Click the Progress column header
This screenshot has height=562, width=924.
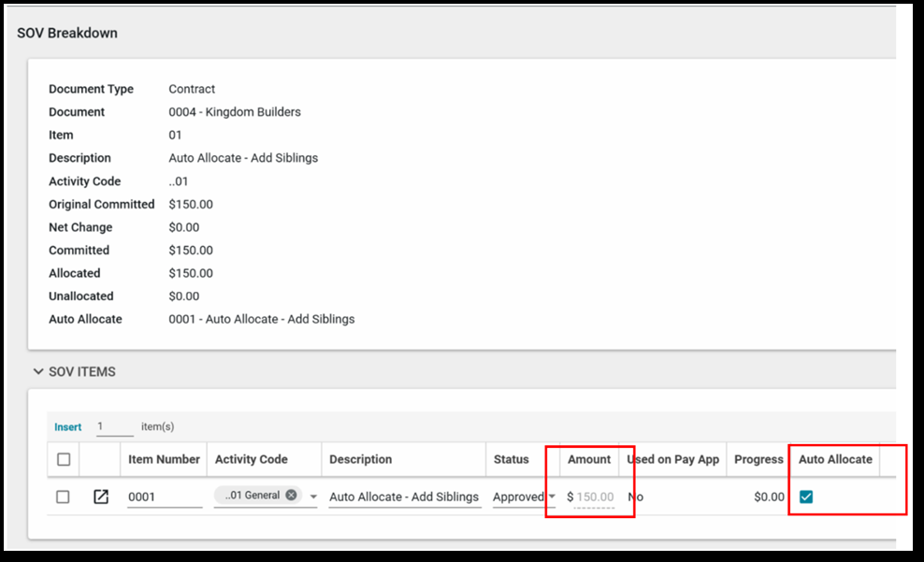point(758,459)
